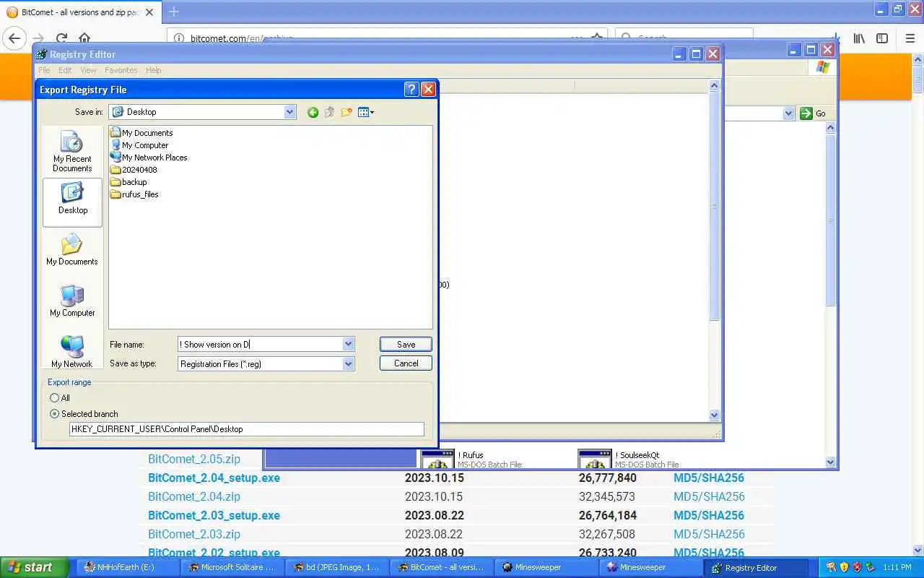Open Firefox library icon
This screenshot has width=924, height=578.
click(859, 38)
